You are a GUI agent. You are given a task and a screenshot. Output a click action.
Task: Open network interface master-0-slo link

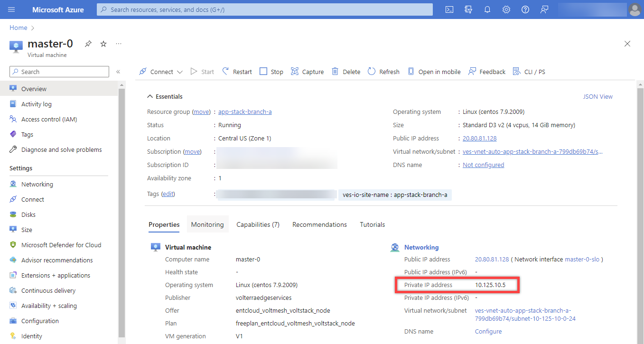582,260
